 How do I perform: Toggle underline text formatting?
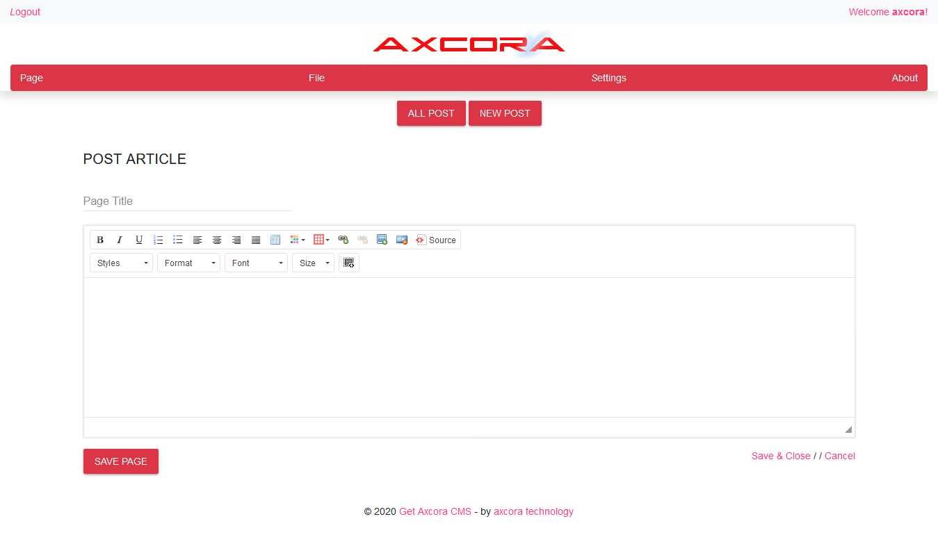pos(138,240)
